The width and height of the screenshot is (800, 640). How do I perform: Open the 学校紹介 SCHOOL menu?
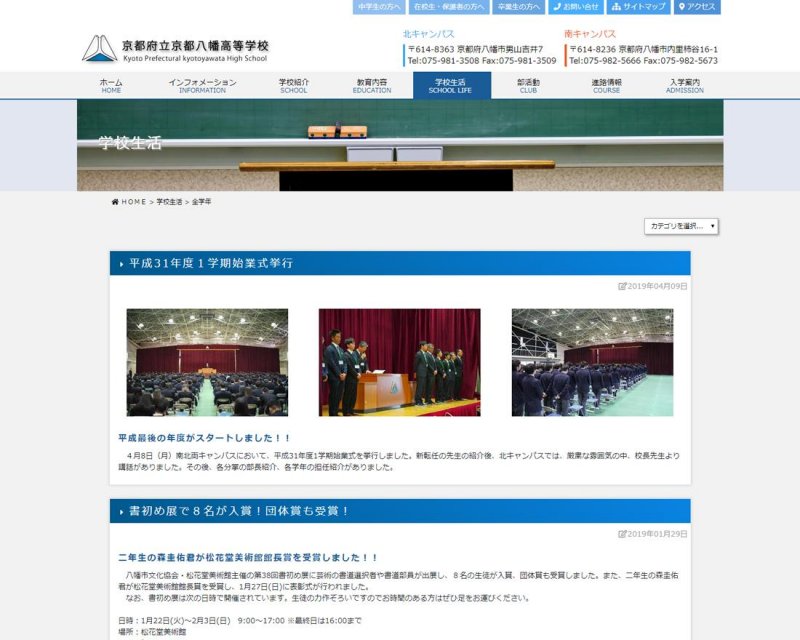[x=294, y=85]
